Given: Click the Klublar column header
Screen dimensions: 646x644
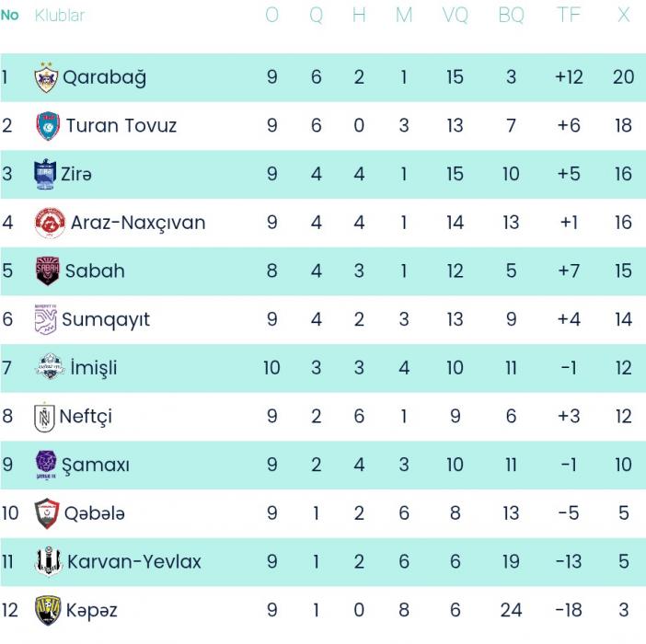Looking at the screenshot, I should pos(60,16).
